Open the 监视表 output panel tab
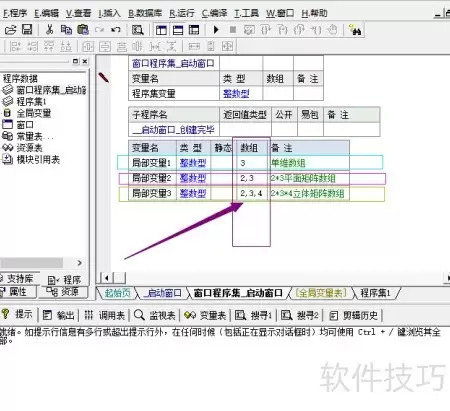Viewport: 450px width, 411px height. (x=155, y=315)
